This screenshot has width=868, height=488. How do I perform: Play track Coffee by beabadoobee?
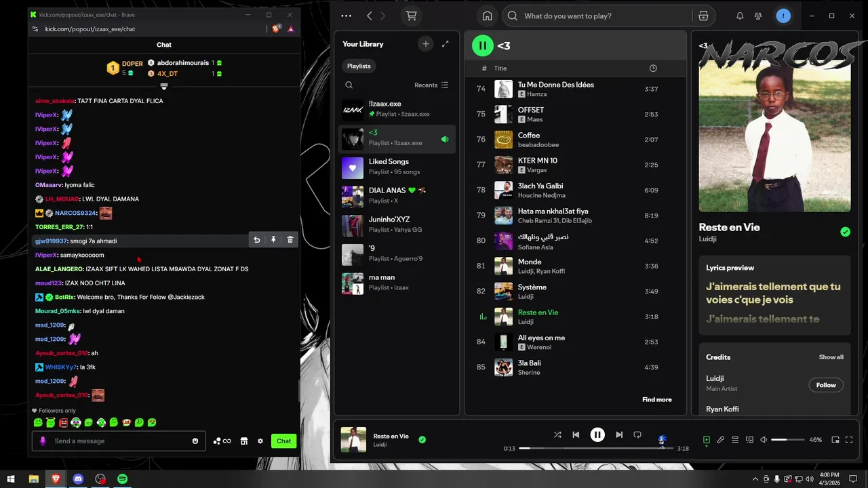tap(575, 140)
